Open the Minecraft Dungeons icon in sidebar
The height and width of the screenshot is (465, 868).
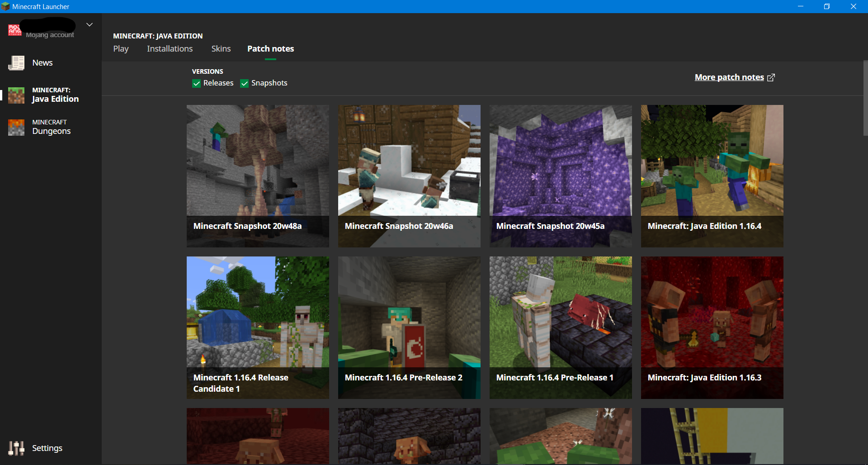click(x=16, y=127)
